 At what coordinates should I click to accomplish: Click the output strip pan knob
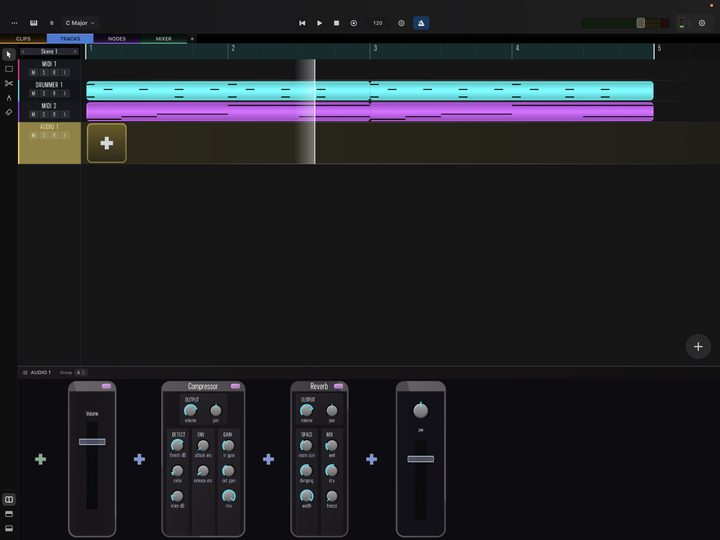tap(421, 410)
